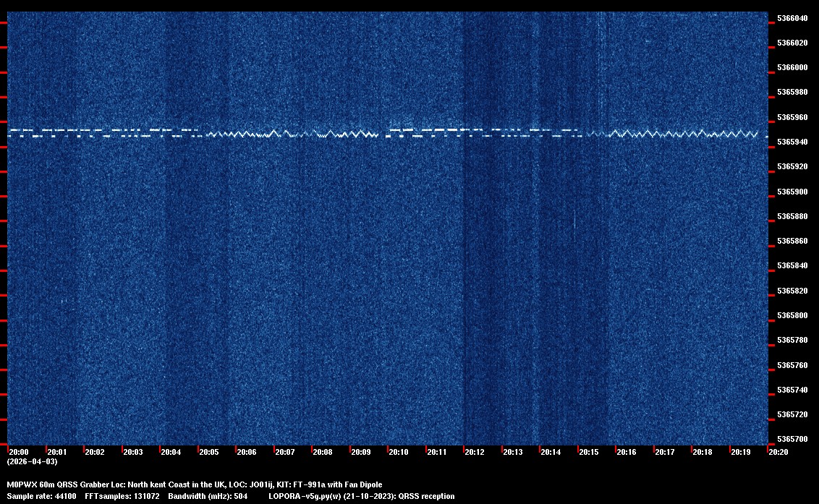819x504 pixels.
Task: Click the M0PWX 60m QRSS Grabber caption
Action: click(x=194, y=484)
